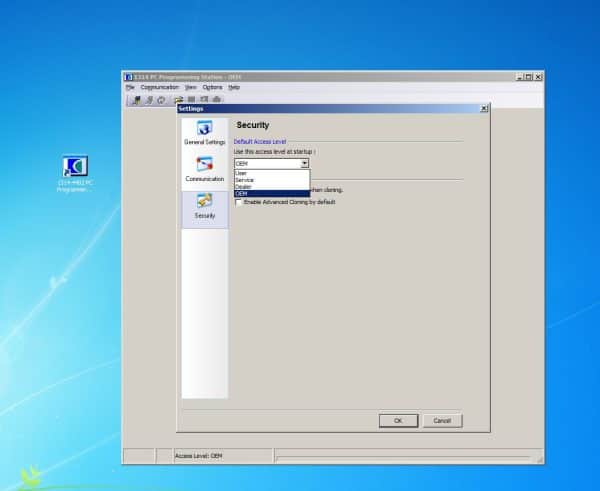
Task: Click the open folder toolbar icon
Action: [179, 100]
